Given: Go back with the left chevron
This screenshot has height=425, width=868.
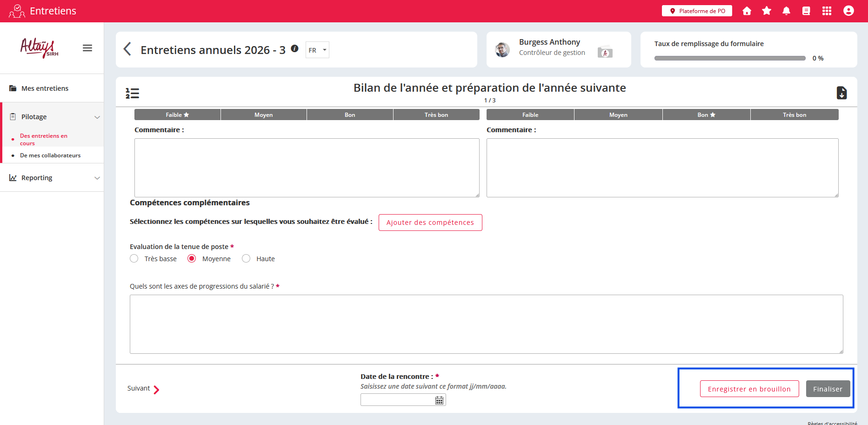Looking at the screenshot, I should click(127, 49).
